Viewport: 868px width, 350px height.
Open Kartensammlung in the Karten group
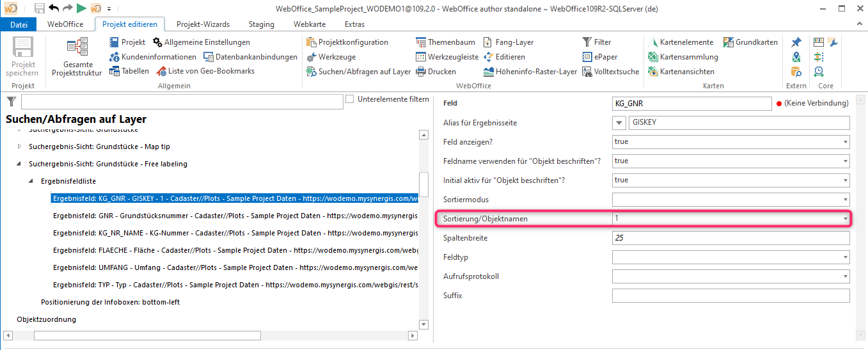point(683,57)
